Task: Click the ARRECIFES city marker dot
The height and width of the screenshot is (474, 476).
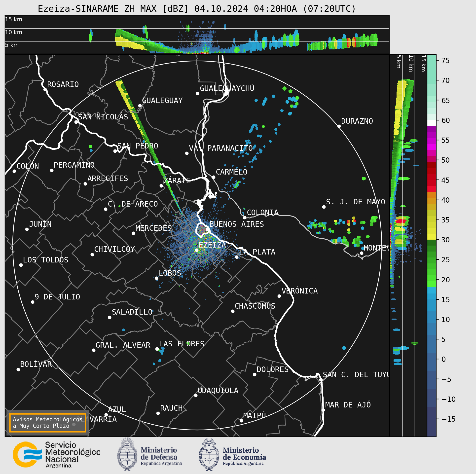Action: (85, 184)
